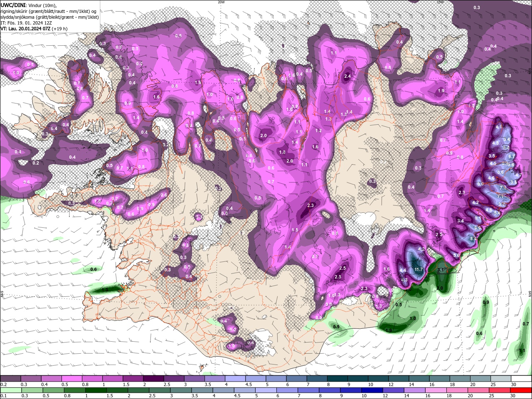Click the darkest purple 2 upper legend swatch

(153, 379)
